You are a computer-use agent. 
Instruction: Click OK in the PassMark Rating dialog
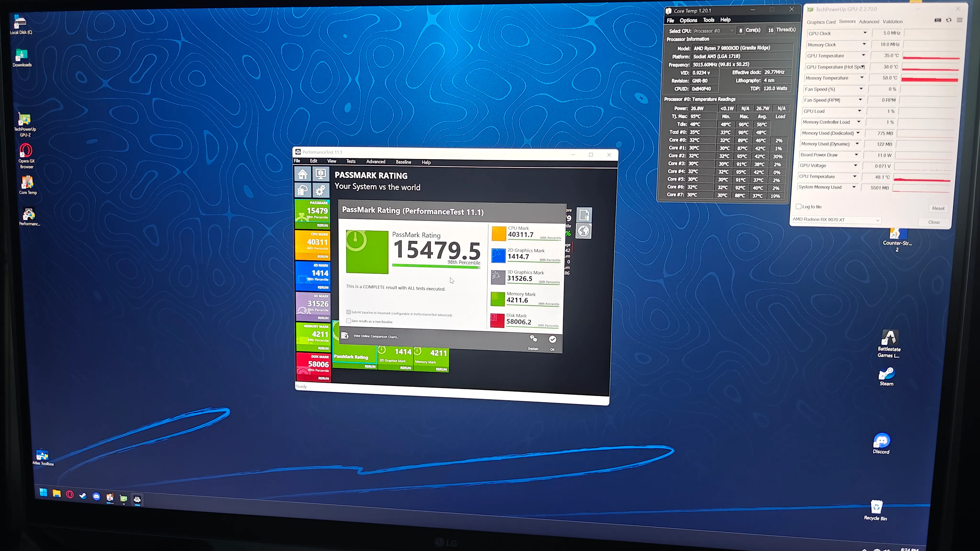coord(552,342)
